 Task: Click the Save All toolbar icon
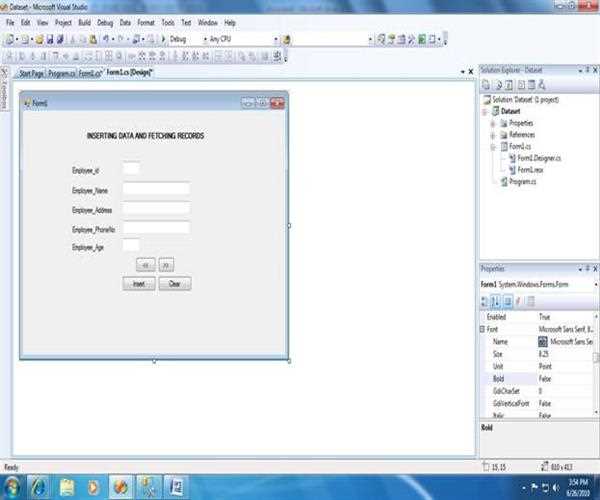[x=59, y=39]
